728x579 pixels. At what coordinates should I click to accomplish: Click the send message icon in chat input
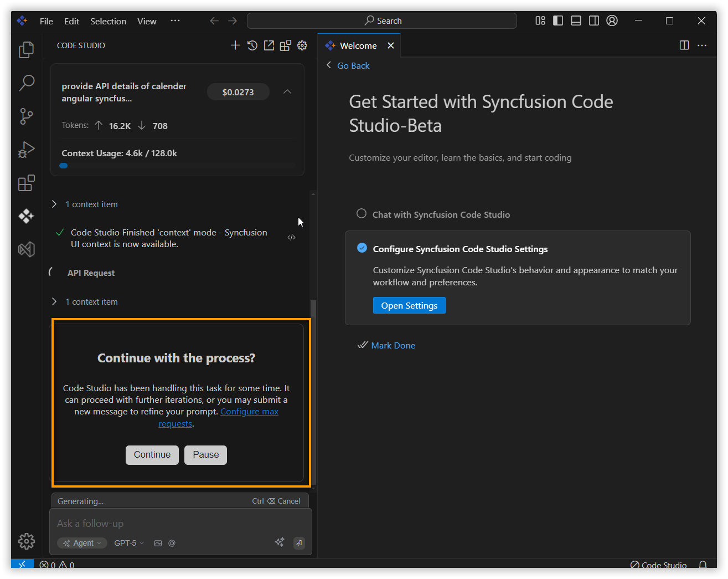[x=299, y=543]
